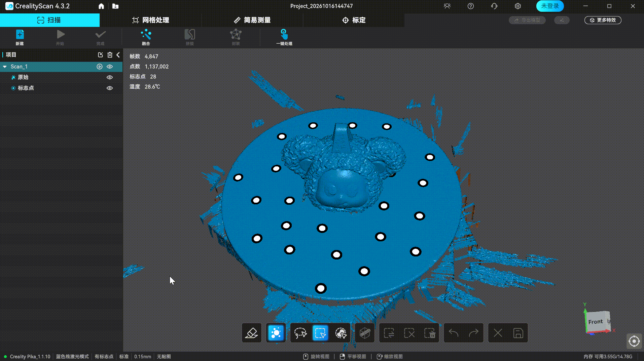This screenshot has height=361, width=644.
Task: Click the 开始 (start) play icon
Action: click(60, 35)
